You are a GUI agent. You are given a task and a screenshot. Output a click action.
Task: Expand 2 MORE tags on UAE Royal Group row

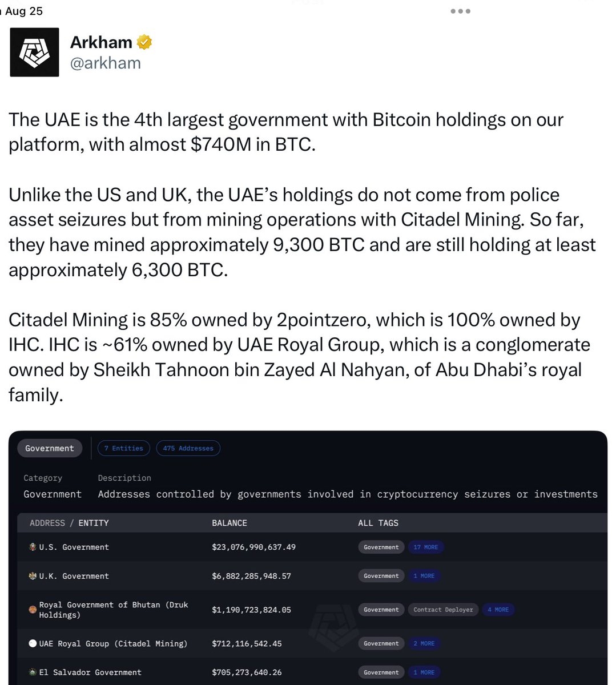pos(424,643)
